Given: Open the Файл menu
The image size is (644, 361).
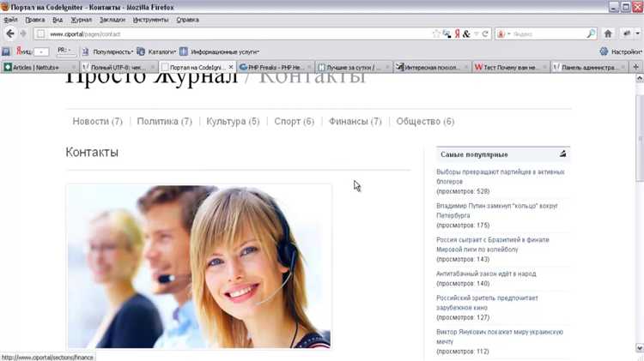Looking at the screenshot, I should click(10, 20).
